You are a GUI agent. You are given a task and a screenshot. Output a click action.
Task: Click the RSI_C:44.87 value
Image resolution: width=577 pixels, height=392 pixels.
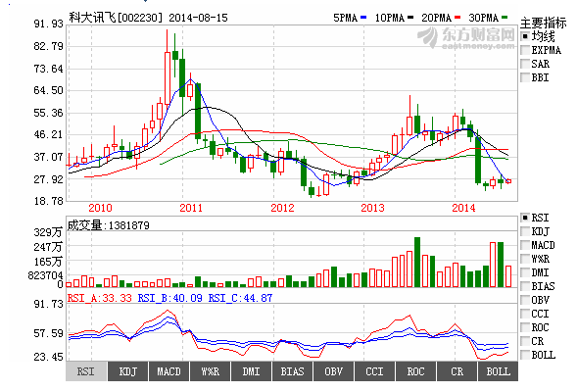(241, 298)
